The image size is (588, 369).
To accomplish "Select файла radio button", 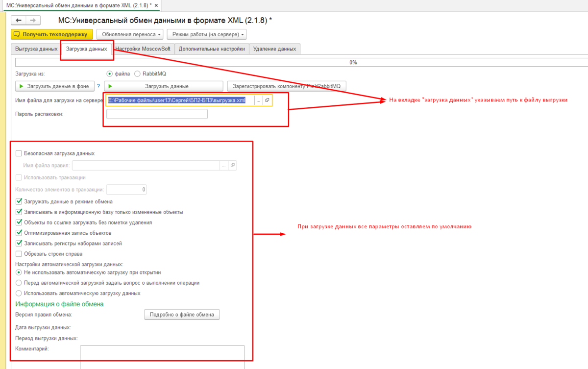I will [110, 74].
